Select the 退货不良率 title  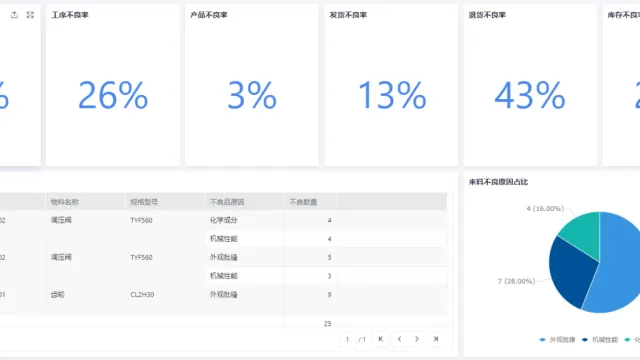point(487,15)
